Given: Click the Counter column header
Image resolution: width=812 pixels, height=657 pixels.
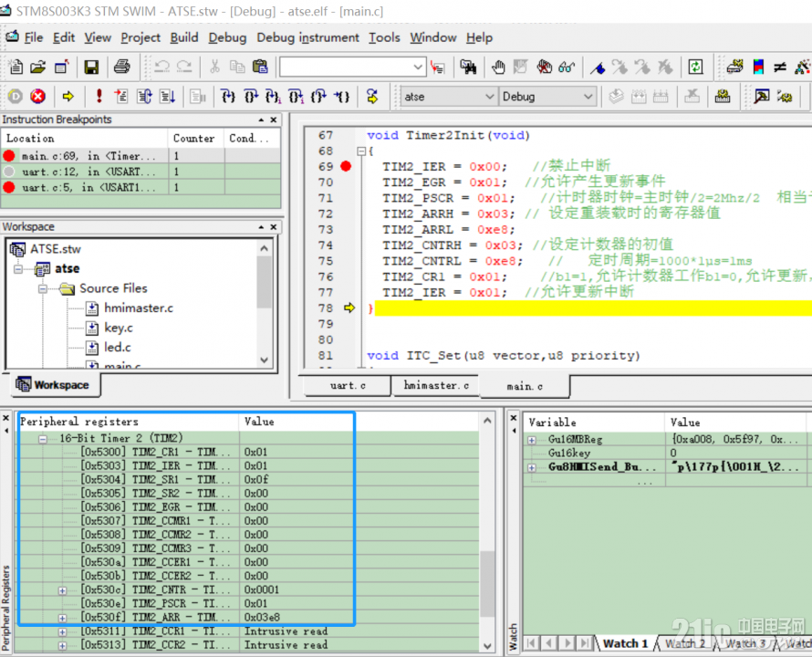Looking at the screenshot, I should pyautogui.click(x=196, y=139).
